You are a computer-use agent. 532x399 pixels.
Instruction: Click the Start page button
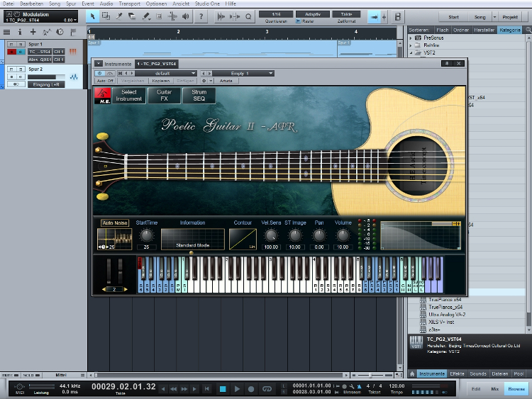click(x=453, y=16)
